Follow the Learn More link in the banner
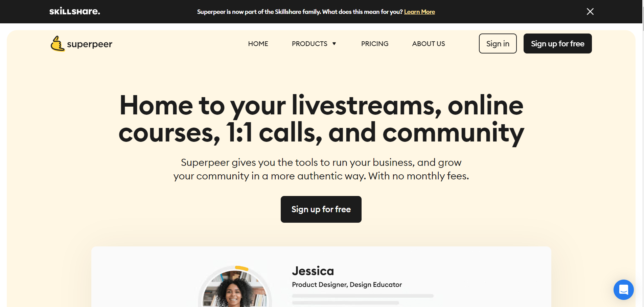 point(419,12)
